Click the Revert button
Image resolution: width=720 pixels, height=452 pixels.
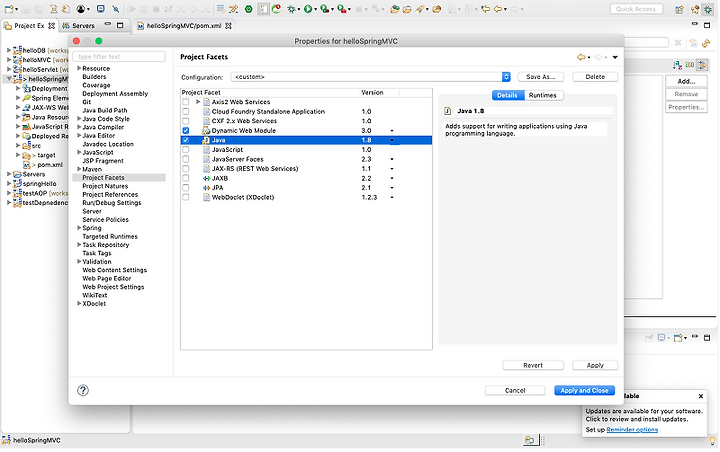coord(533,365)
